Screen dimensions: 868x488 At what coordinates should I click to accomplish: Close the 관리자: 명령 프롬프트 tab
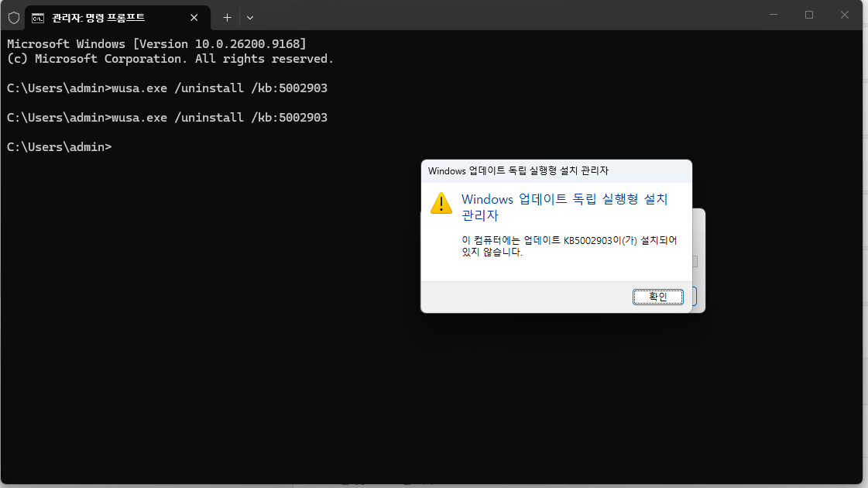pyautogui.click(x=194, y=18)
